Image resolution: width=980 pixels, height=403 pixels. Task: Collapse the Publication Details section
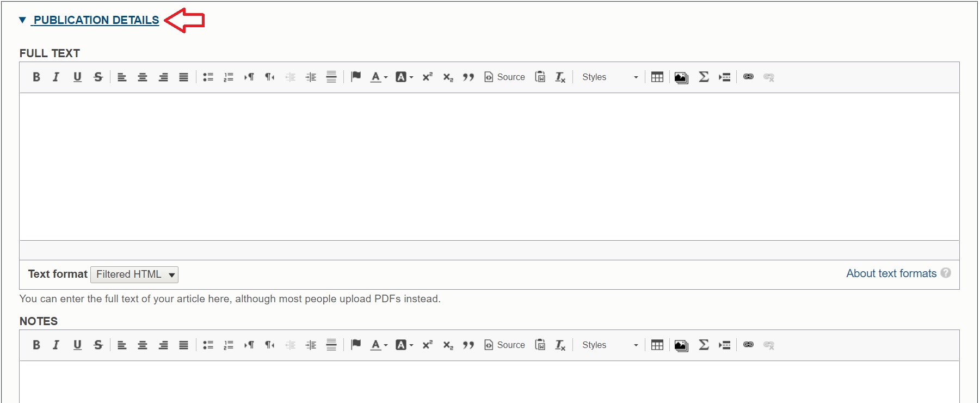point(96,20)
